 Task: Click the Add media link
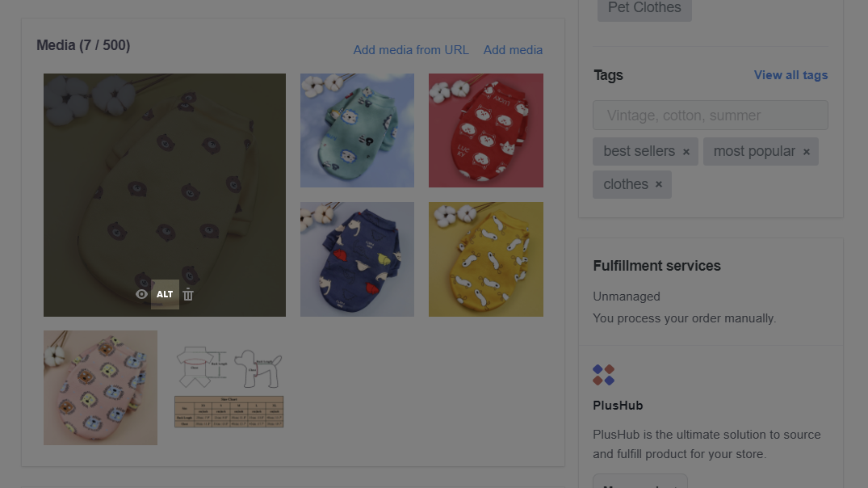coord(513,50)
